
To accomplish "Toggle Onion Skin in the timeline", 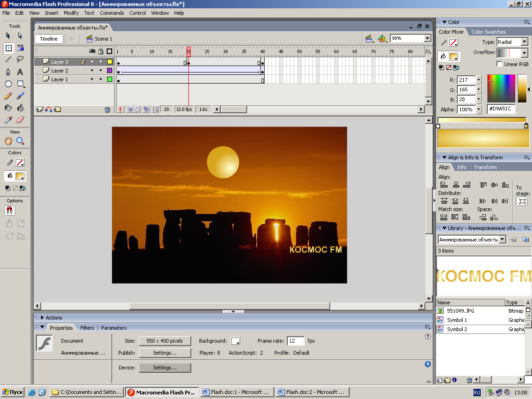I will click(130, 109).
